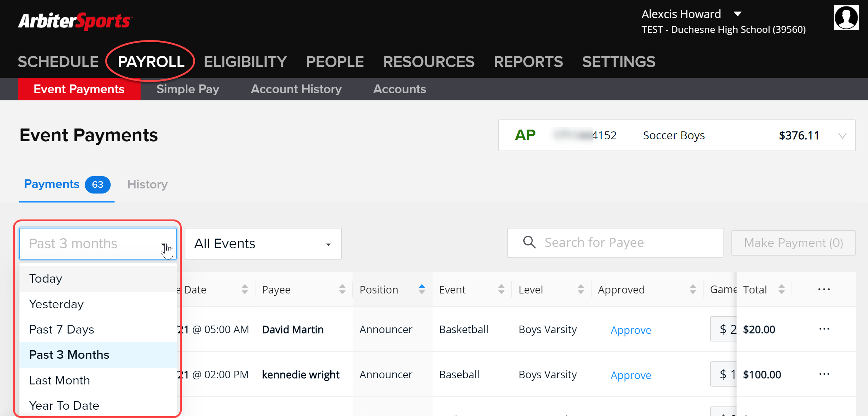Click the AP account label
This screenshot has height=418, width=868.
coord(525,135)
